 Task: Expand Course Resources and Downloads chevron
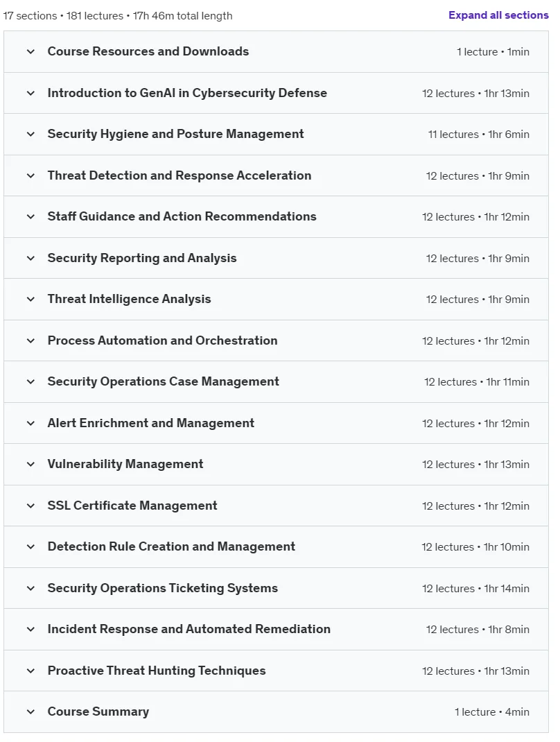coord(30,51)
